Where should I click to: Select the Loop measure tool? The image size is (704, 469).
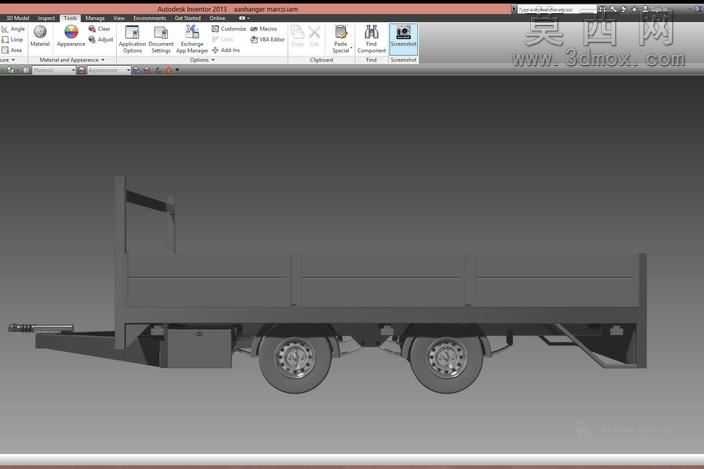point(12,39)
